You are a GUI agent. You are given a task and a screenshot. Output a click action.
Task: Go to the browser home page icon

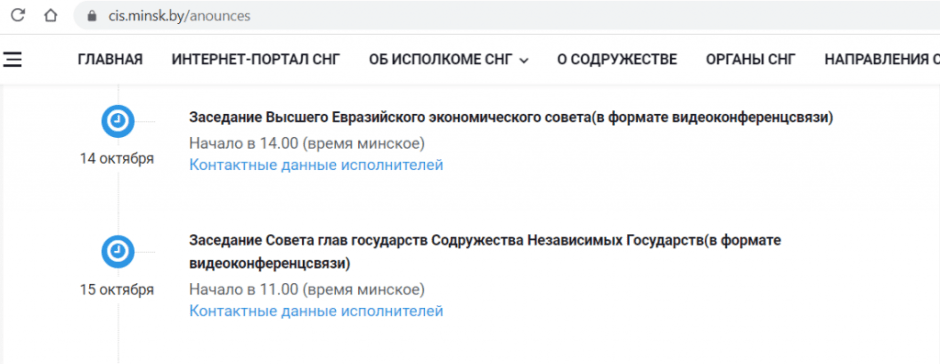50,16
